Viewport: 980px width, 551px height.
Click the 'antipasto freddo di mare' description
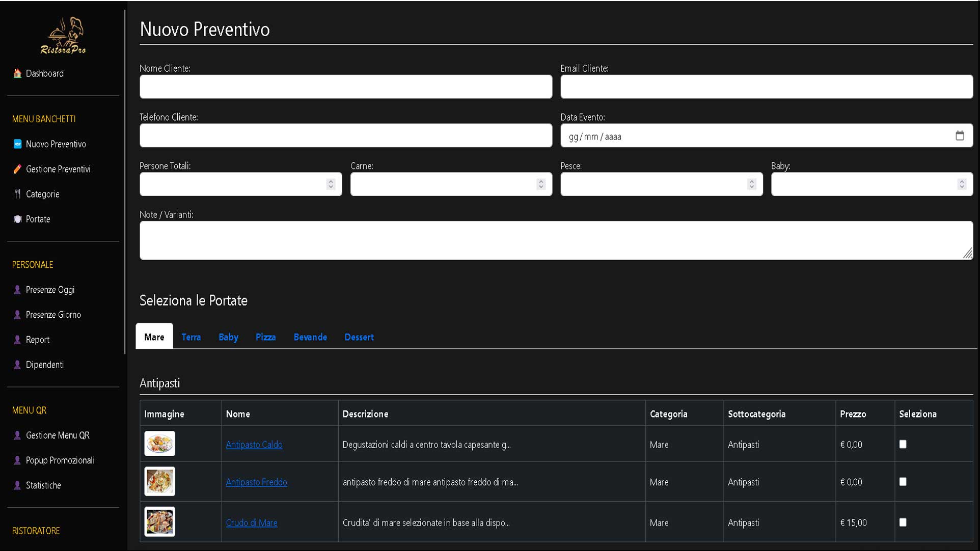430,482
